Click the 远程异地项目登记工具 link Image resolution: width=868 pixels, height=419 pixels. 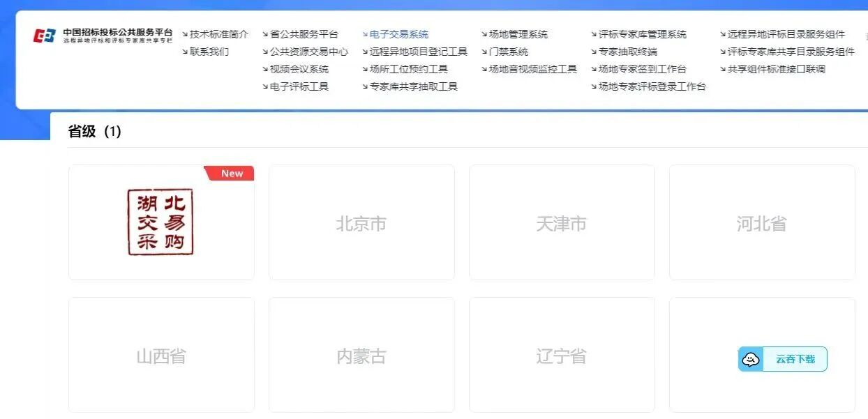point(418,51)
